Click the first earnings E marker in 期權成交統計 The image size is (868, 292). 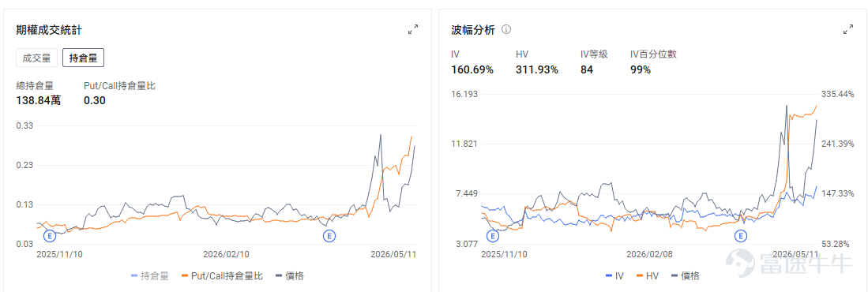click(50, 236)
